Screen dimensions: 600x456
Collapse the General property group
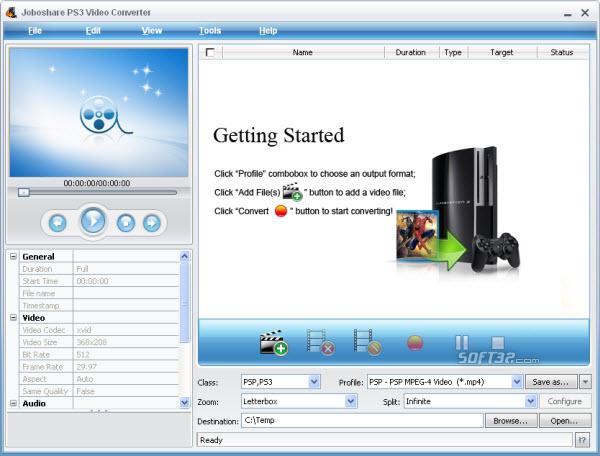(13, 256)
